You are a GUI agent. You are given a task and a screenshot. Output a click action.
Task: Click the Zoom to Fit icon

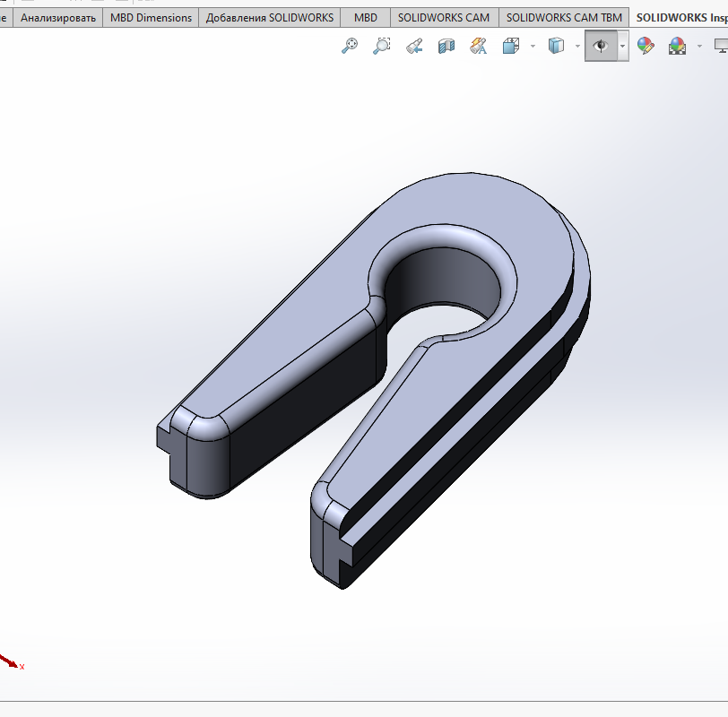tap(350, 46)
